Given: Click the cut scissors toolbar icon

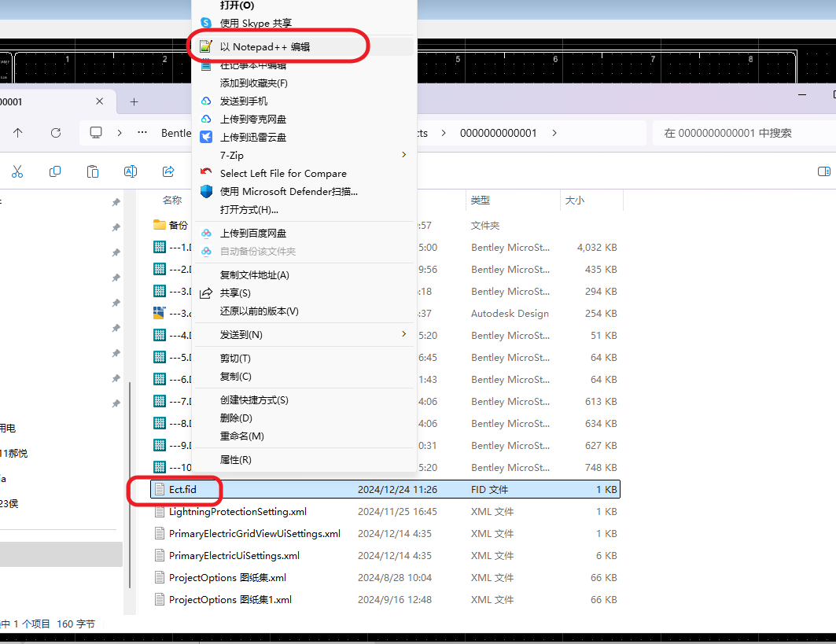Looking at the screenshot, I should 17,171.
